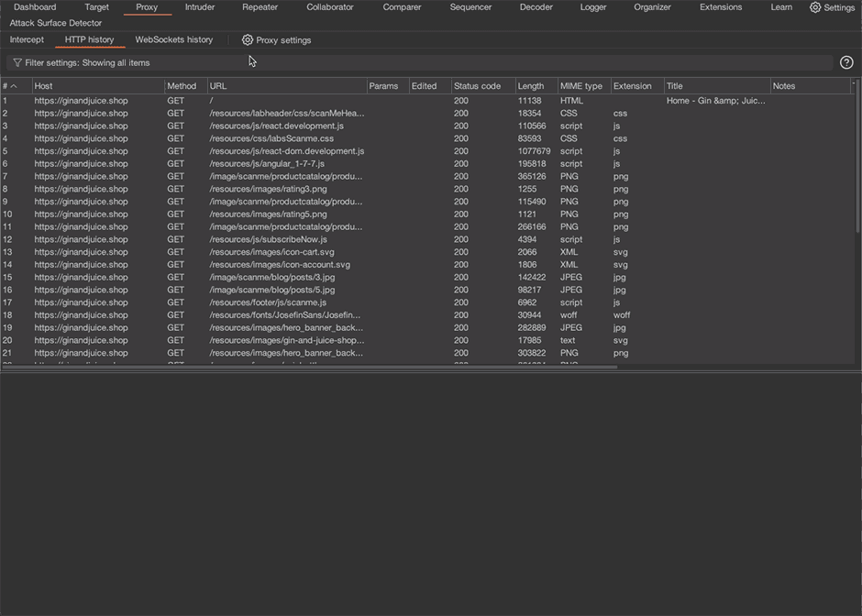This screenshot has height=616, width=862.
Task: Open the Collaborator tab
Action: pos(329,7)
